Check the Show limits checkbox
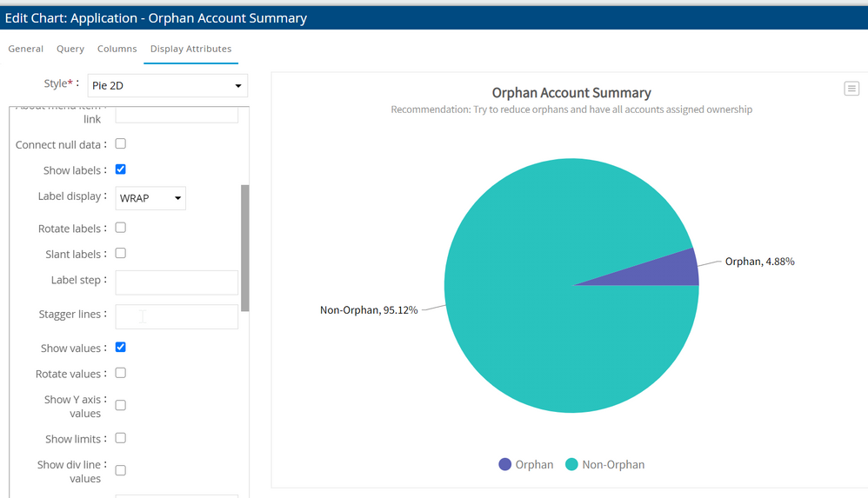The height and width of the screenshot is (498, 868). point(121,438)
